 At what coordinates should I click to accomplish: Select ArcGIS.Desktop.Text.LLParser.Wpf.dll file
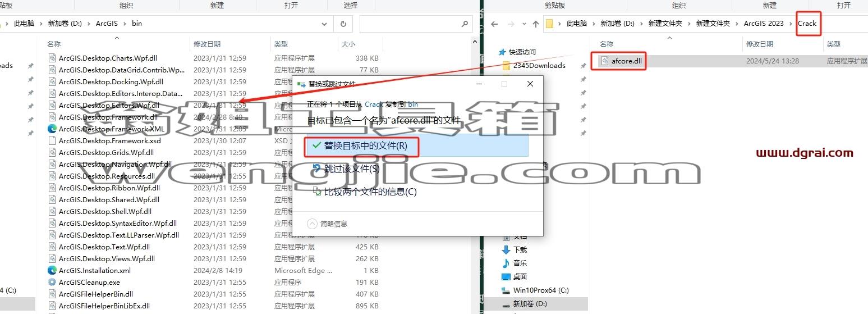[x=119, y=235]
